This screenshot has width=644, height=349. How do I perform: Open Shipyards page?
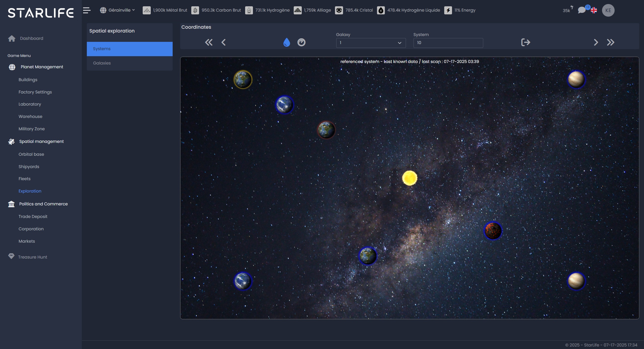pyautogui.click(x=29, y=167)
